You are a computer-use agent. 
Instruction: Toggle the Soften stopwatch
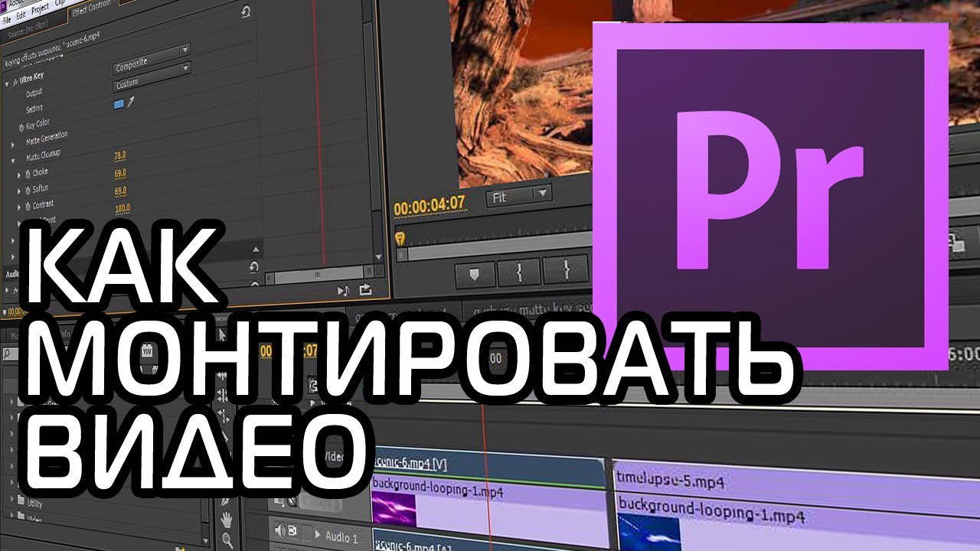[x=27, y=191]
